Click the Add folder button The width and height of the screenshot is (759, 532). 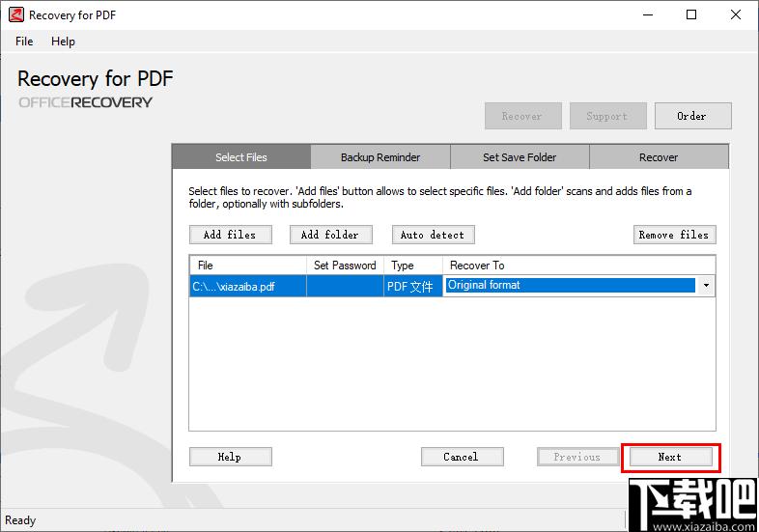tap(331, 235)
